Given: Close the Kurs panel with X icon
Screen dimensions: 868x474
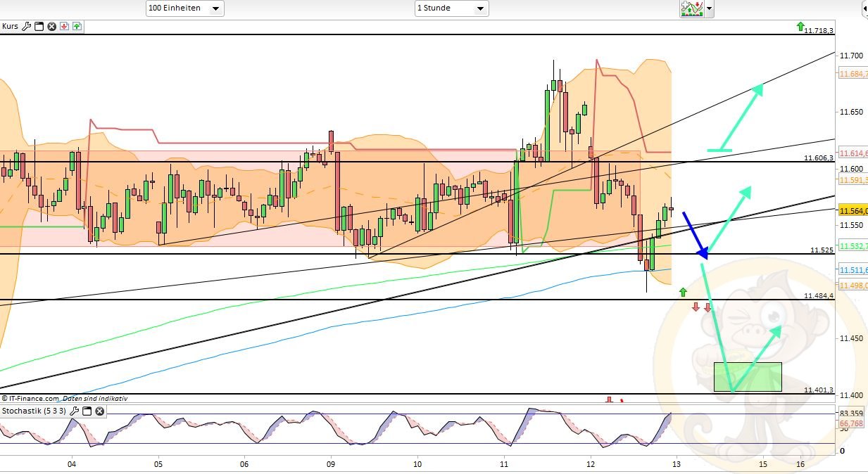Looking at the screenshot, I should tap(51, 27).
